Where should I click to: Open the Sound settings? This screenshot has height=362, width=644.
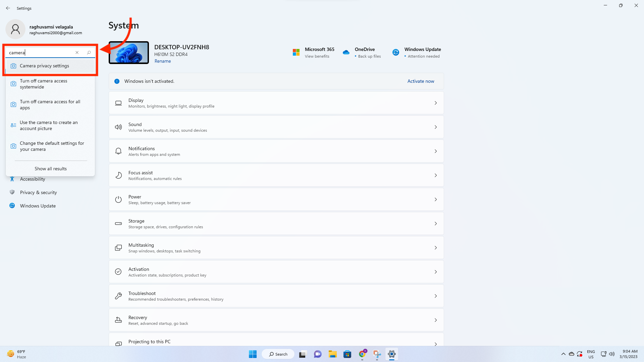276,127
